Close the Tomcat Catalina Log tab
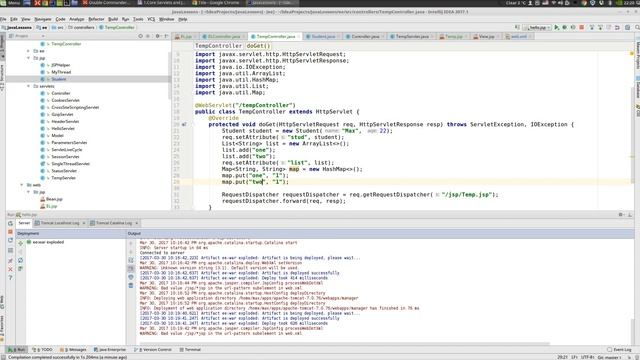Image resolution: width=640 pixels, height=360 pixels. tap(136, 223)
